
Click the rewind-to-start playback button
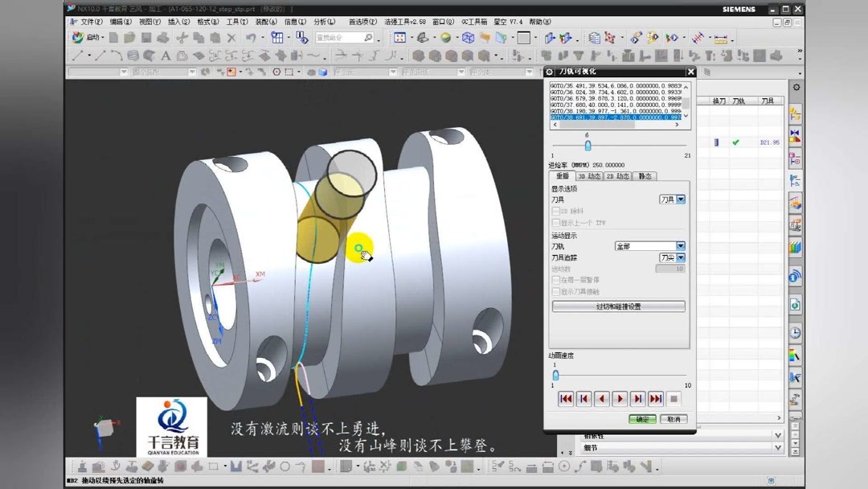(x=566, y=399)
